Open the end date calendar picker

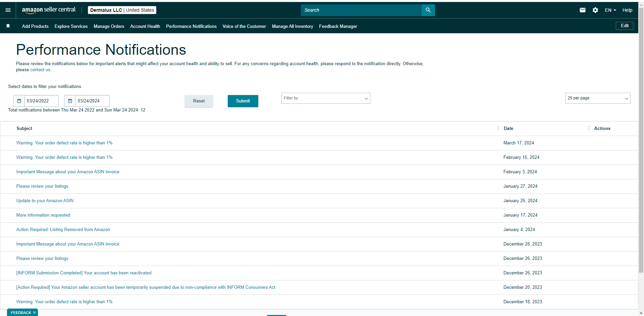click(70, 101)
